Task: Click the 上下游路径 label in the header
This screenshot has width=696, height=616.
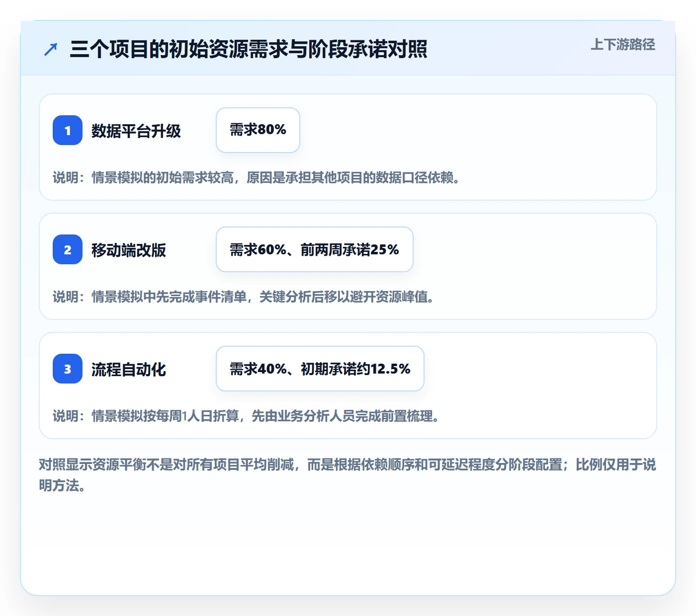Action: pyautogui.click(x=623, y=44)
